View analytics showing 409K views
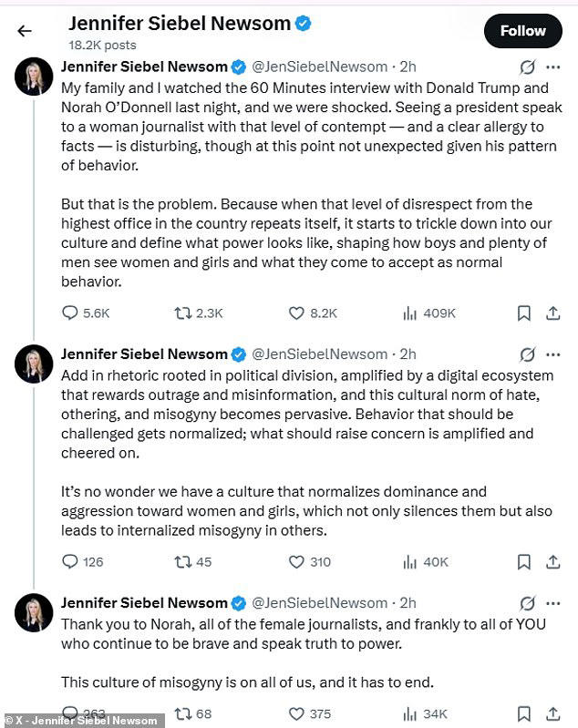Image resolution: width=578 pixels, height=728 pixels. click(x=410, y=313)
